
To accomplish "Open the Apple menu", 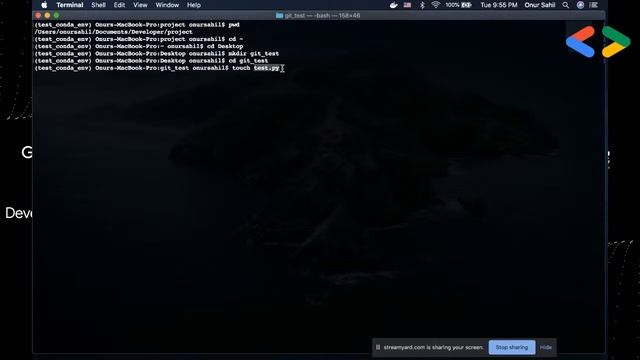I will click(x=44, y=5).
